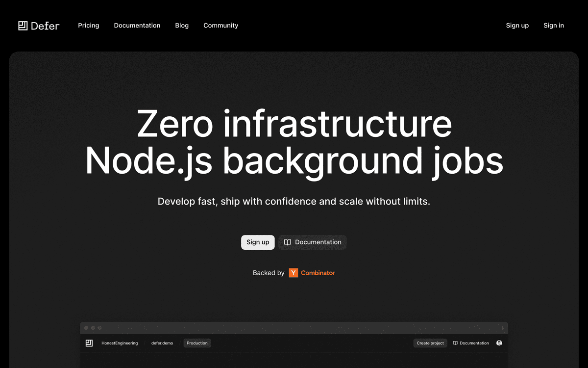588x368 pixels.
Task: Select the HonestEngineering breadcrumb
Action: click(x=120, y=343)
